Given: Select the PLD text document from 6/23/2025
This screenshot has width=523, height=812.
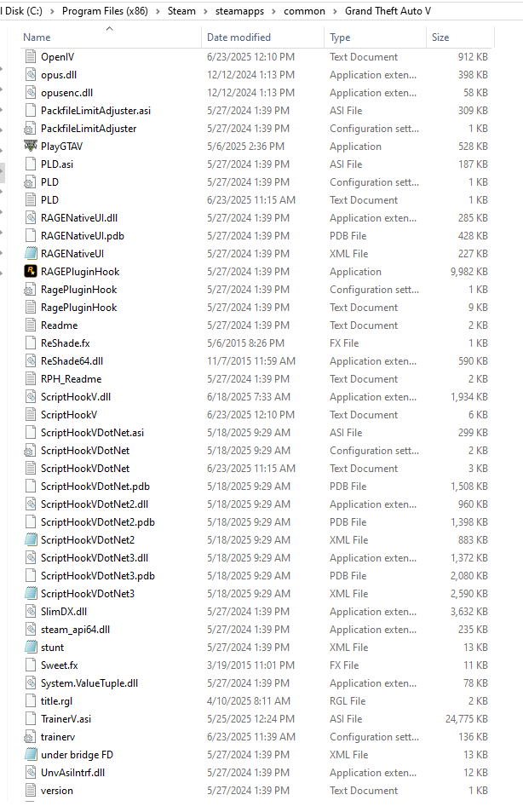Looking at the screenshot, I should click(x=49, y=200).
